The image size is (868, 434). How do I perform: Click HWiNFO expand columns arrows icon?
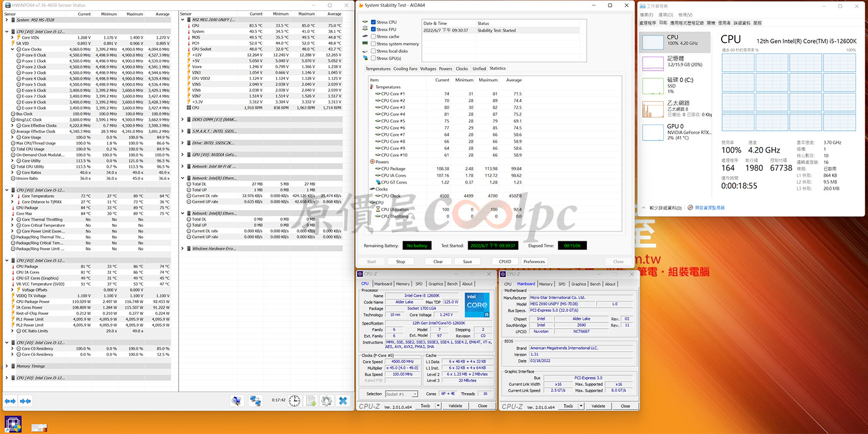[x=10, y=400]
